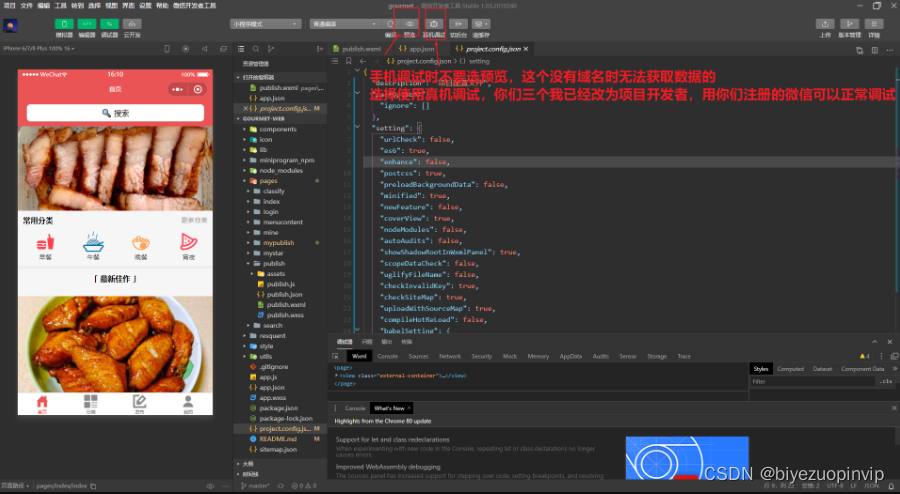Select the home tab in simulator

click(42, 403)
